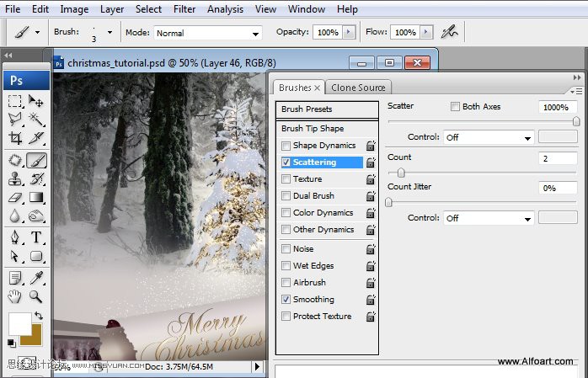
Task: Enable Color Dynamics checkbox
Action: click(x=286, y=213)
